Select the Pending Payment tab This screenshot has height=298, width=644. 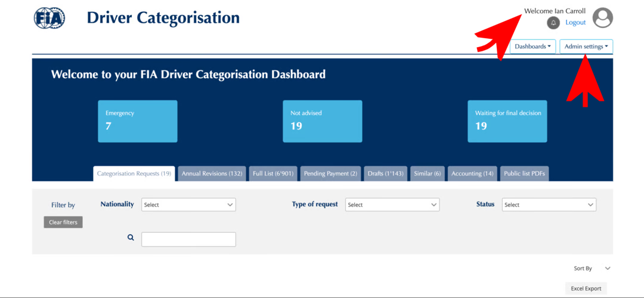click(x=330, y=174)
